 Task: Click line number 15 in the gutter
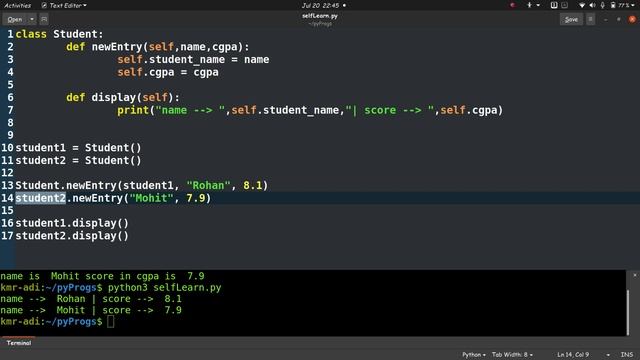coord(7,210)
